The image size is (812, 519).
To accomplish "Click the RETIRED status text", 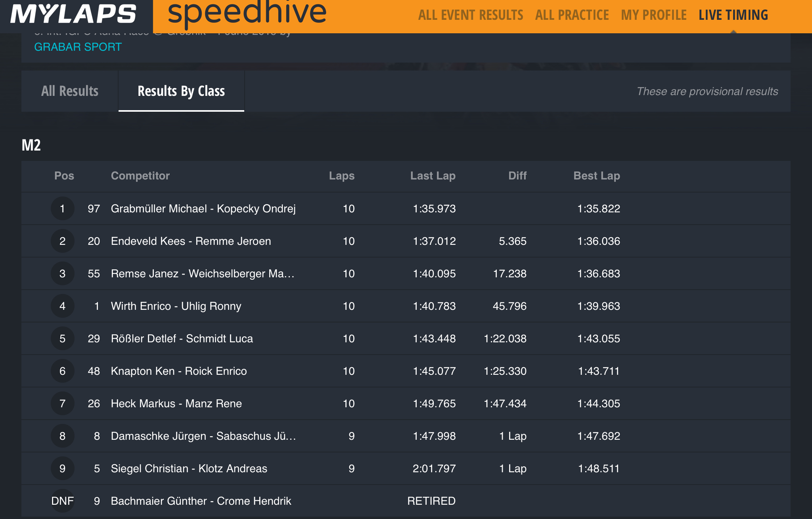I will (x=431, y=501).
